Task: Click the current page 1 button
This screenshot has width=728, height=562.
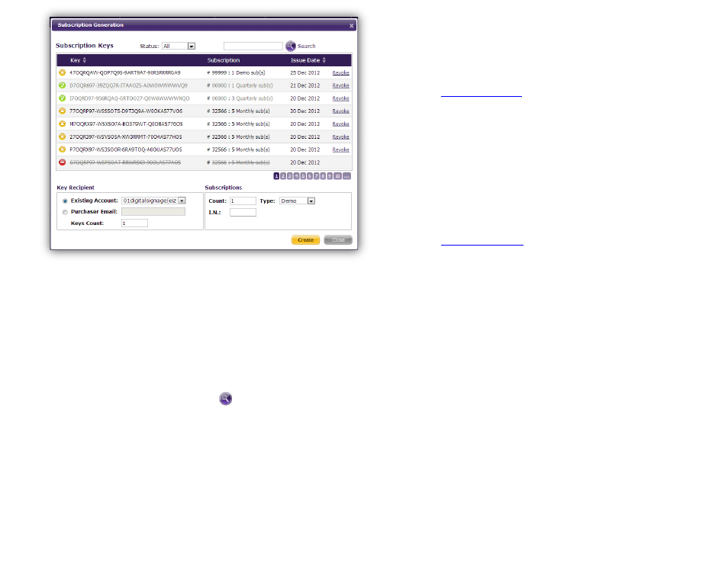Action: click(x=276, y=176)
